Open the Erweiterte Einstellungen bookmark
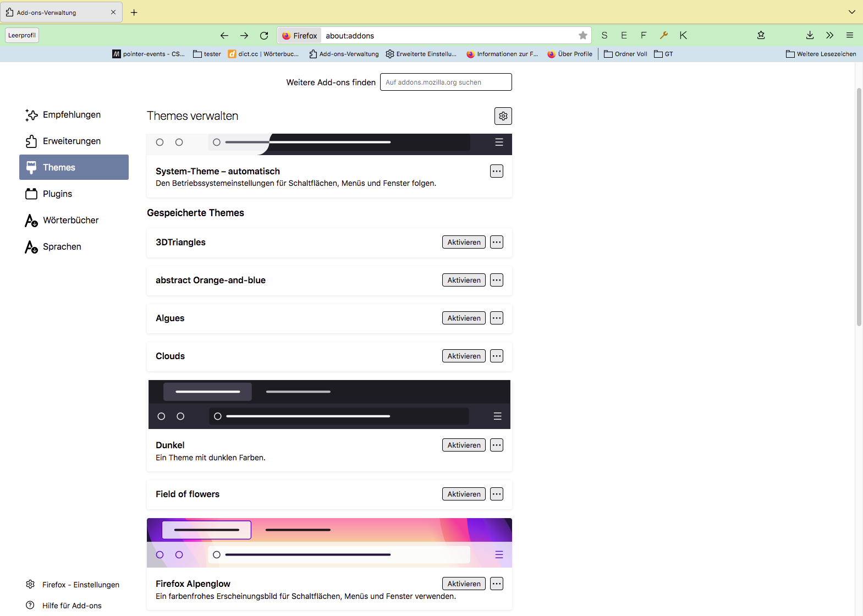 coord(421,54)
